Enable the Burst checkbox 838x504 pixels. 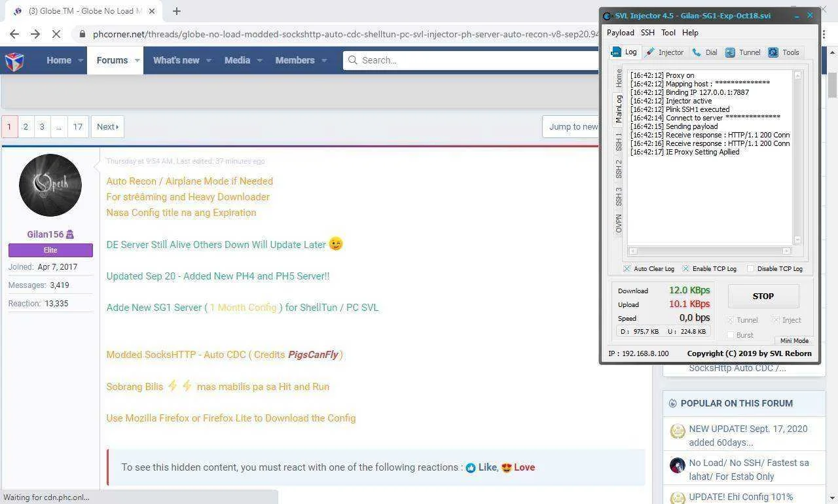click(x=730, y=335)
